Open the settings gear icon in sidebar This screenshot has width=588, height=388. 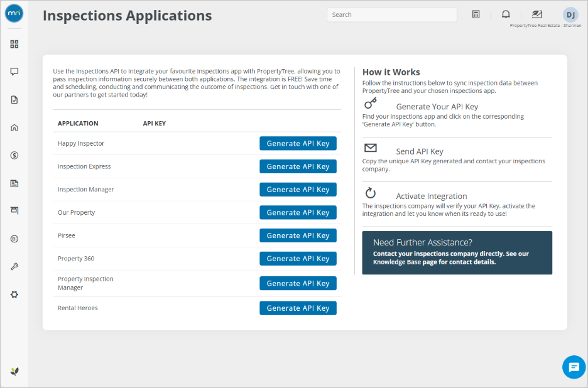pos(14,294)
